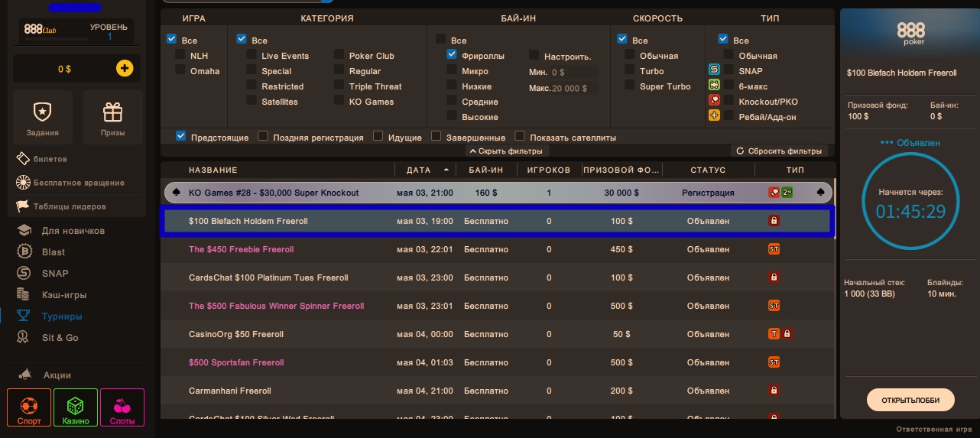Image resolution: width=980 pixels, height=438 pixels.
Task: Click the Таблицы лидеров flag icon
Action: click(x=23, y=206)
